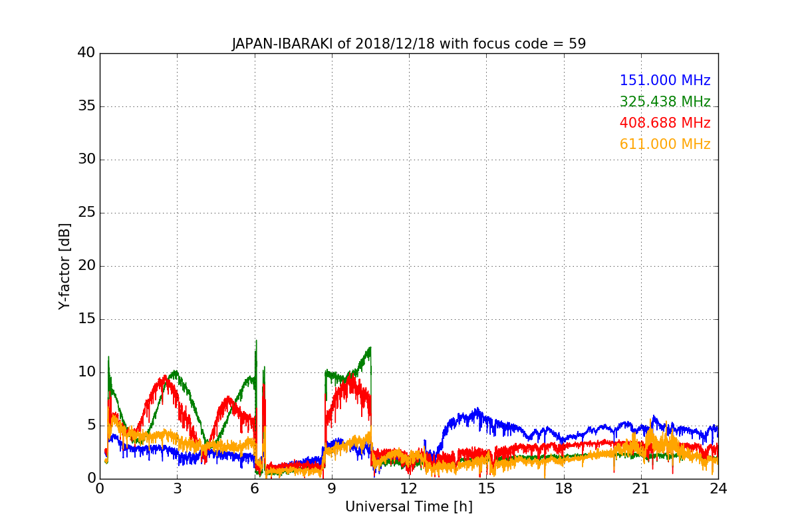
Task: Click the plot title JAPAN-IBARAKI of 2018/12/18
Action: pos(408,44)
